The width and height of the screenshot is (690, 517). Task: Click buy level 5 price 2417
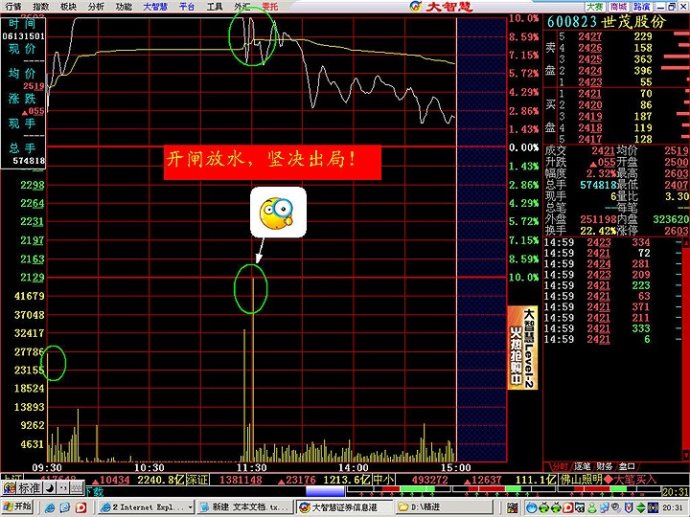click(x=590, y=139)
